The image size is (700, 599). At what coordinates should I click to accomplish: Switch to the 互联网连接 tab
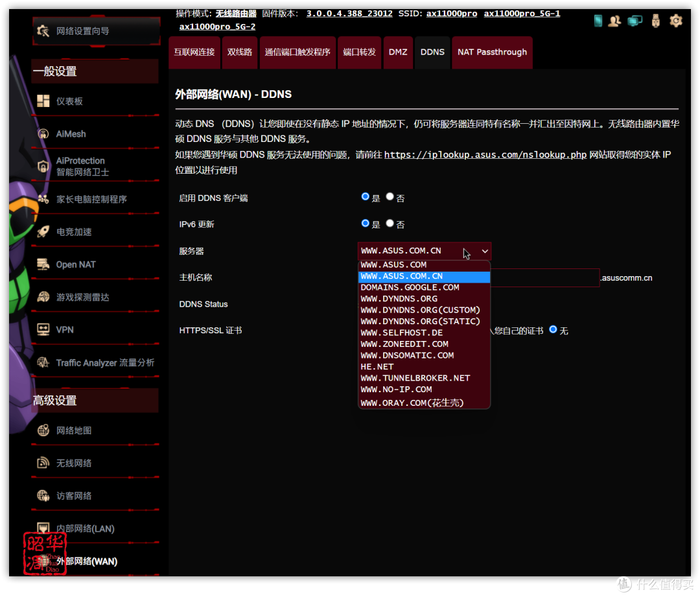pyautogui.click(x=194, y=53)
